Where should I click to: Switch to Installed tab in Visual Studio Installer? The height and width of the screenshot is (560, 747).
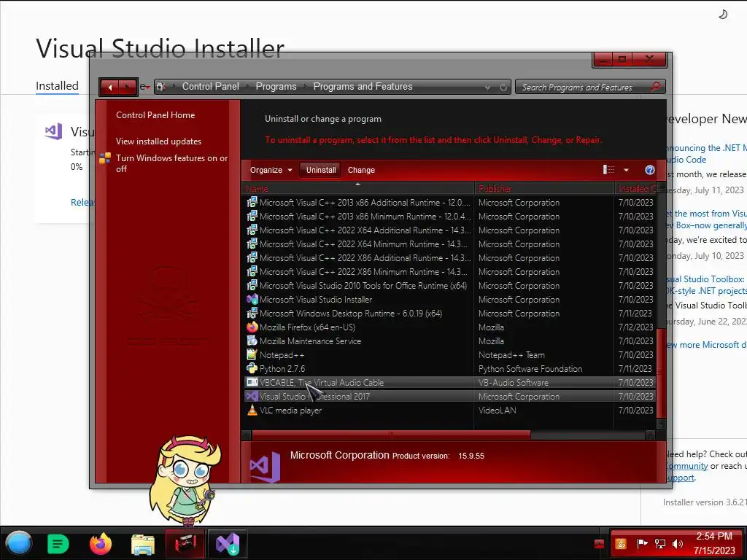[x=57, y=86]
